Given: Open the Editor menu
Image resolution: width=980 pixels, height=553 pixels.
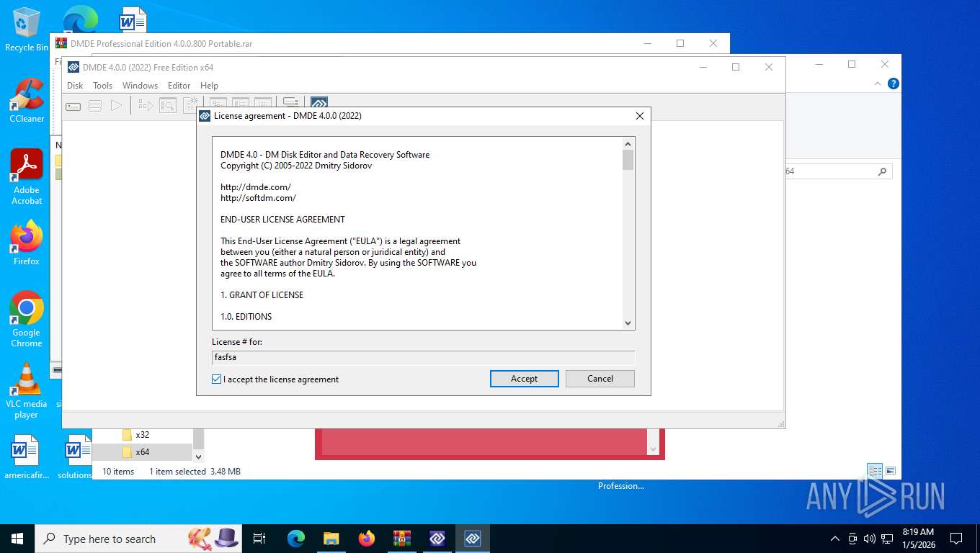Looking at the screenshot, I should click(179, 86).
